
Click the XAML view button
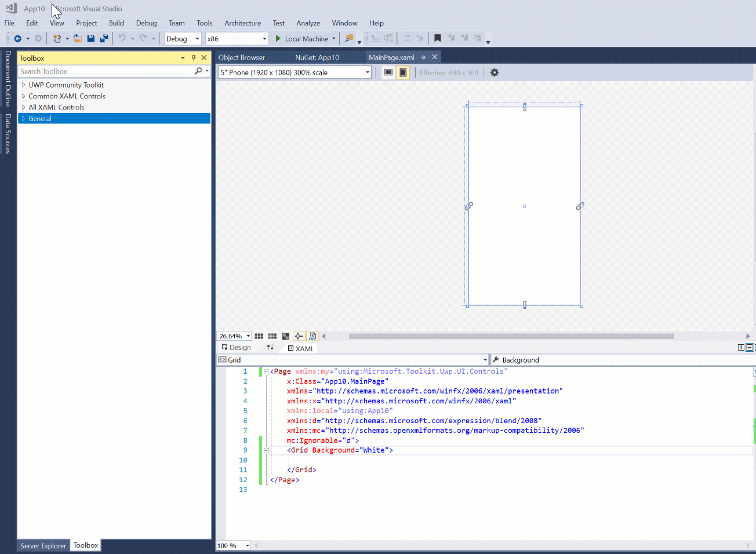(x=300, y=348)
